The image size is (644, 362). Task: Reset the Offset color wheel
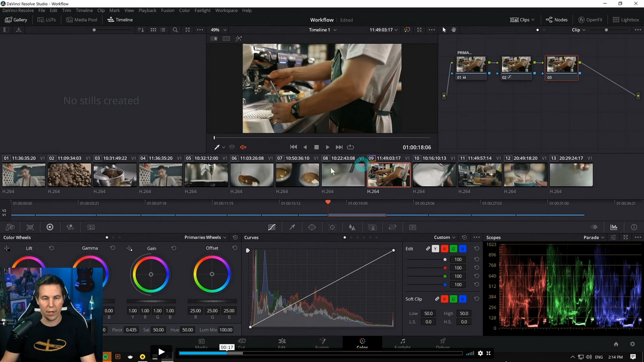[x=235, y=248]
